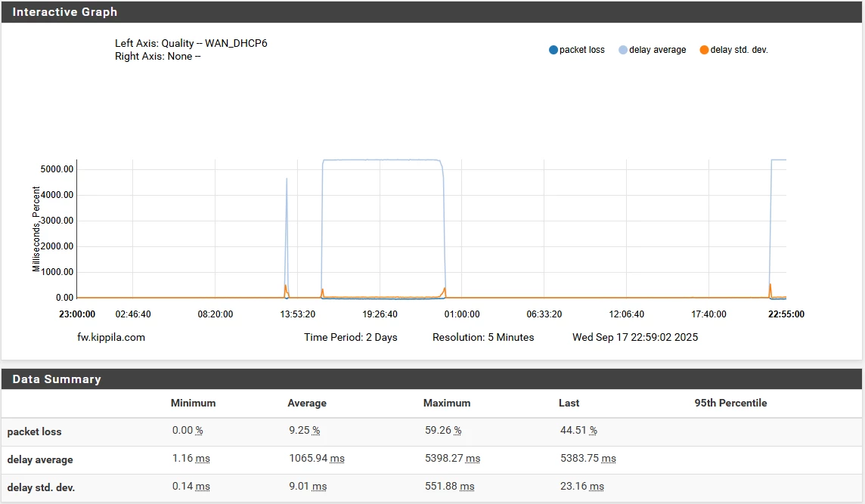Image resolution: width=865 pixels, height=504 pixels.
Task: Click the Time Period: 2 Days text
Action: pos(350,338)
